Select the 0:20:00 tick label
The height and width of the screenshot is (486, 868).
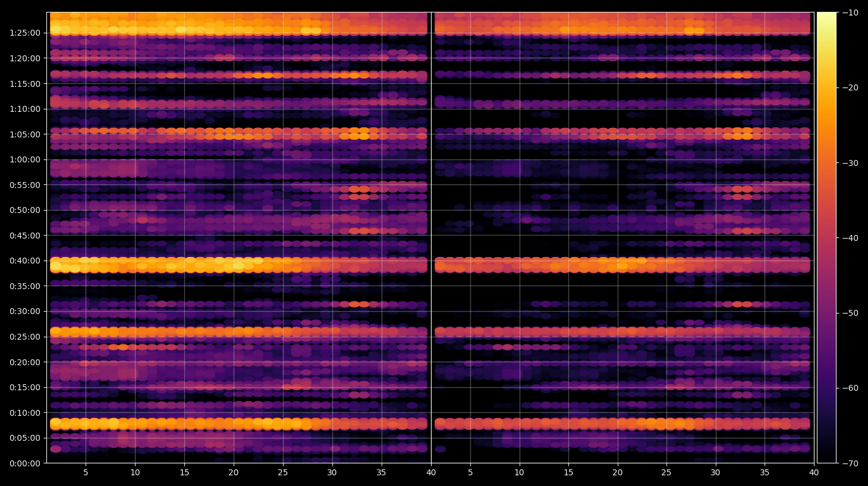coord(25,362)
